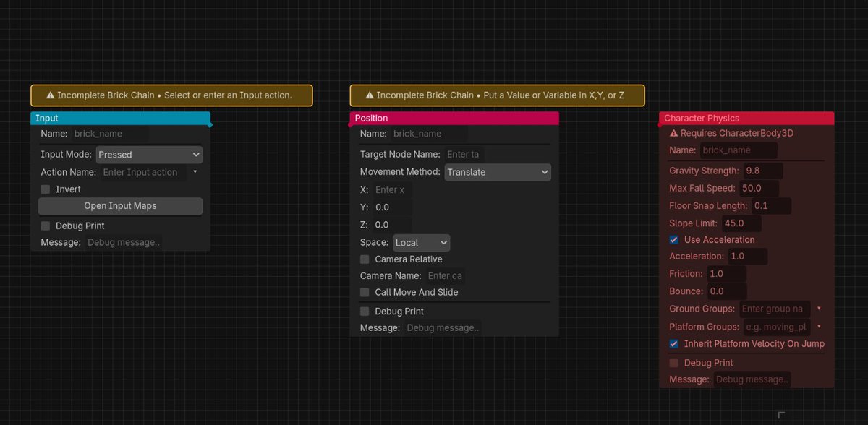Click the Z value field showing 0.0
Image resolution: width=868 pixels, height=425 pixels.
point(392,225)
